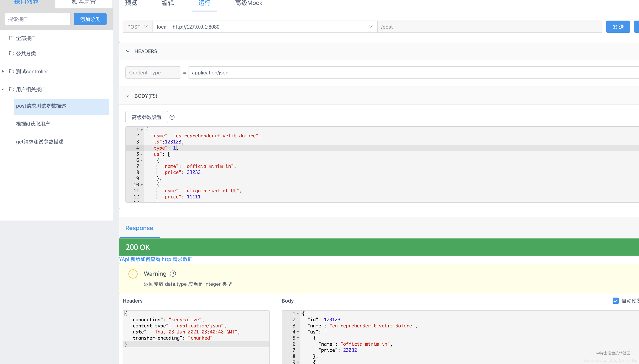639x364 pixels.
Task: Collapse the BODY(F9) section
Action: click(128, 96)
